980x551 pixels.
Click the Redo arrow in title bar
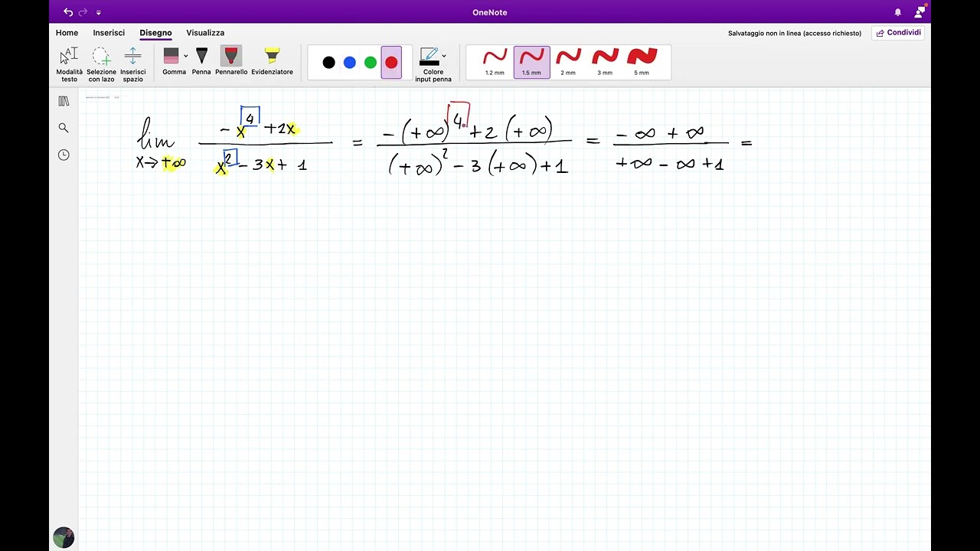click(x=83, y=12)
